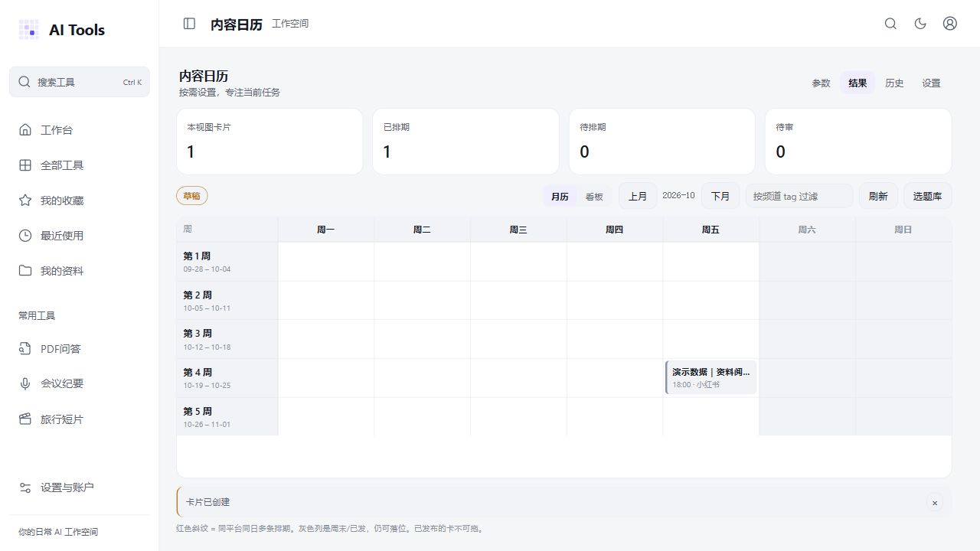This screenshot has width=980, height=551.
Task: Click the 本视图卡片 stat card
Action: (269, 142)
